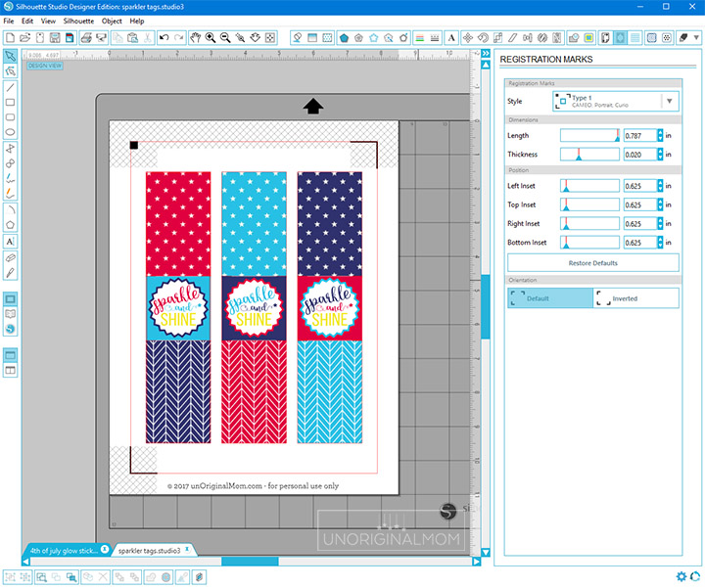Select Inverted orientation option
The image size is (705, 588).
(635, 298)
